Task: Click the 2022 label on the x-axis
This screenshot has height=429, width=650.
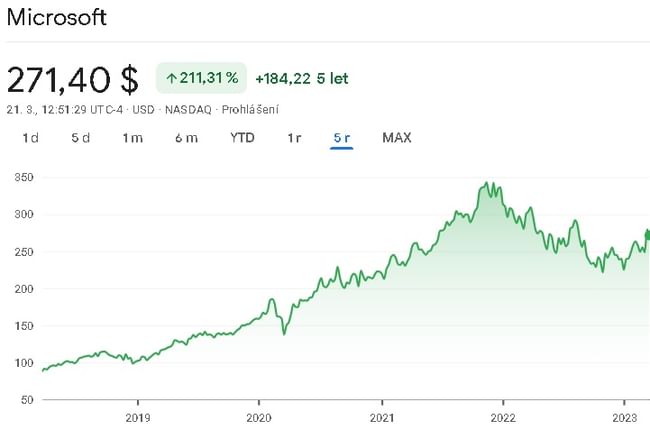Action: click(502, 416)
